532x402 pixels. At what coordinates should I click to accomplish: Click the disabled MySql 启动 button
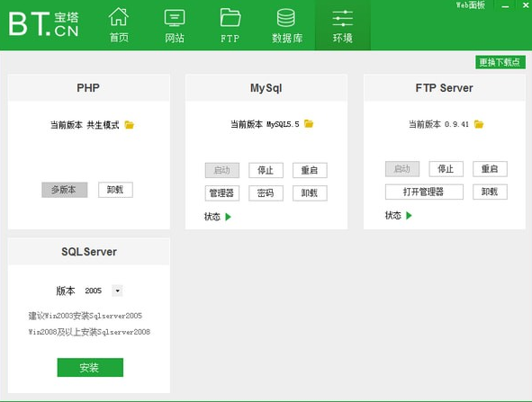[x=222, y=170]
